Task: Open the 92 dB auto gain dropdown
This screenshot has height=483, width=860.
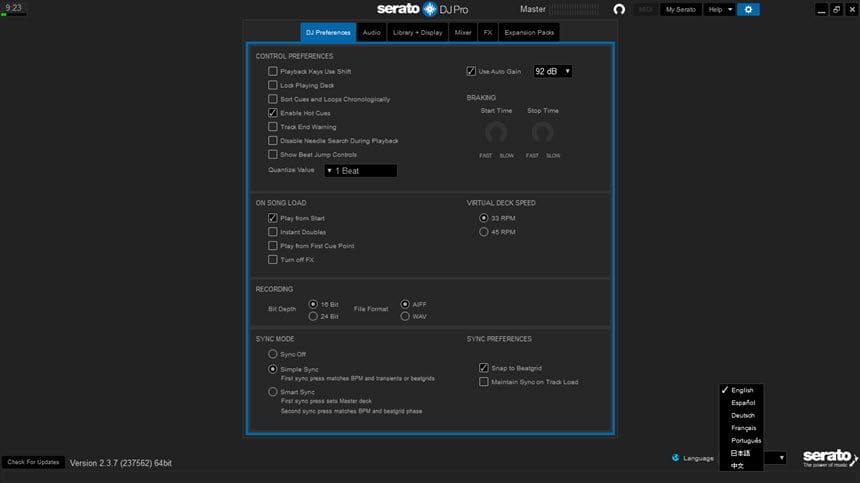Action: tap(552, 71)
